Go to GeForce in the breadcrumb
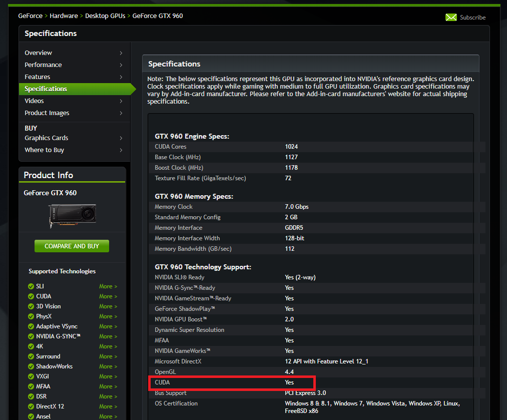The height and width of the screenshot is (420, 507). click(30, 16)
